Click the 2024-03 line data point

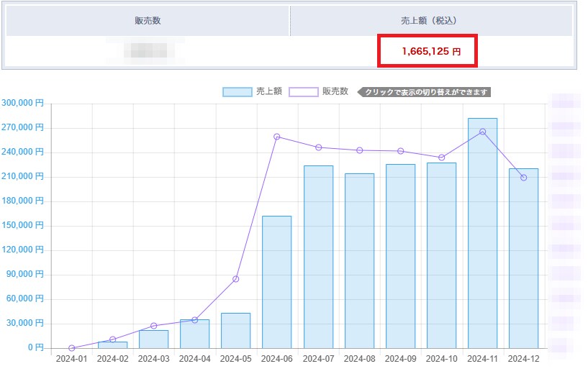click(x=154, y=326)
